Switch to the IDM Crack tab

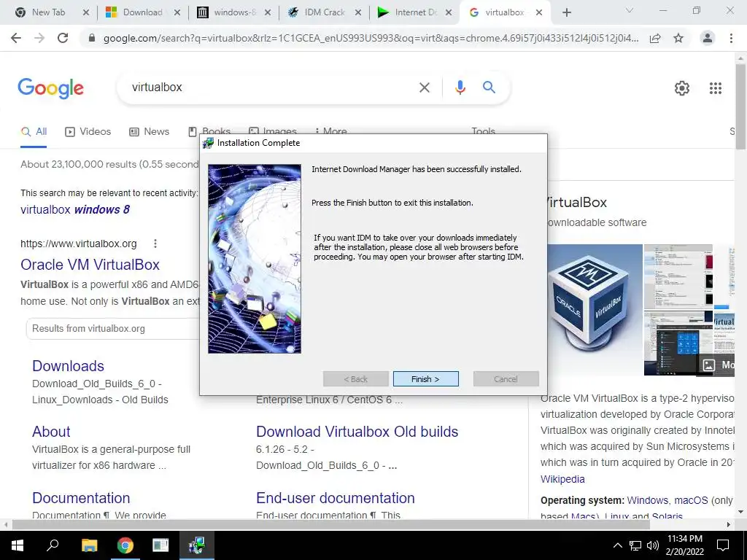coord(324,12)
